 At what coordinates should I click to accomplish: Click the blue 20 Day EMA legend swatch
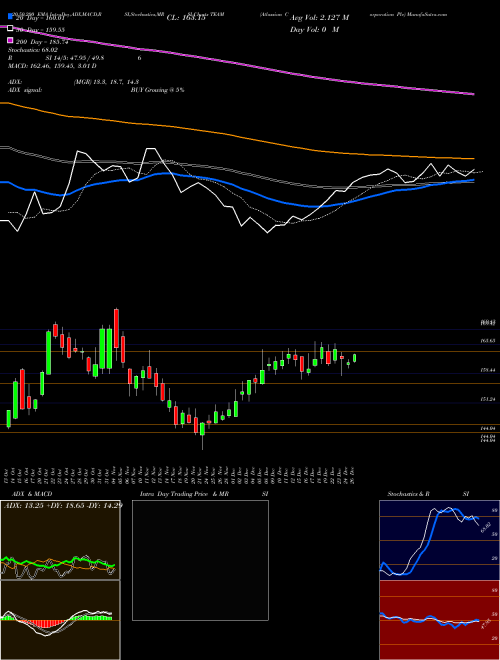point(11,17)
